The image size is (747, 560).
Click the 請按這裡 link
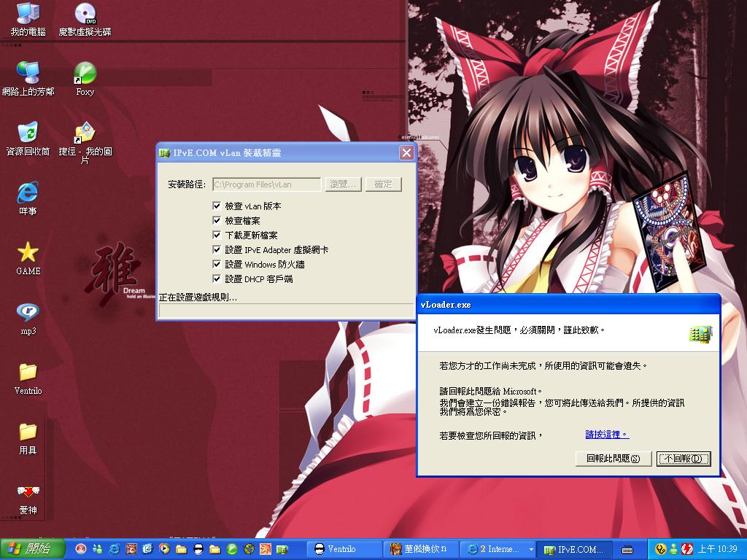click(607, 435)
